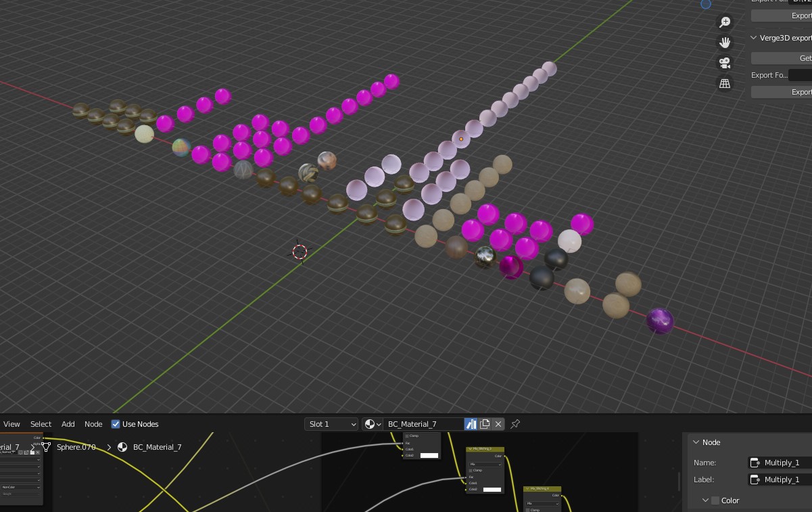Viewport: 812px width, 512px height.
Task: Click the Label field showing Multiply_1
Action: 780,480
